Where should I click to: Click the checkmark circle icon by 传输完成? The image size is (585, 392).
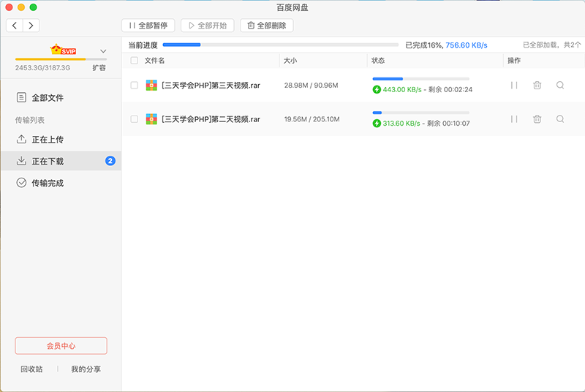[x=21, y=182]
